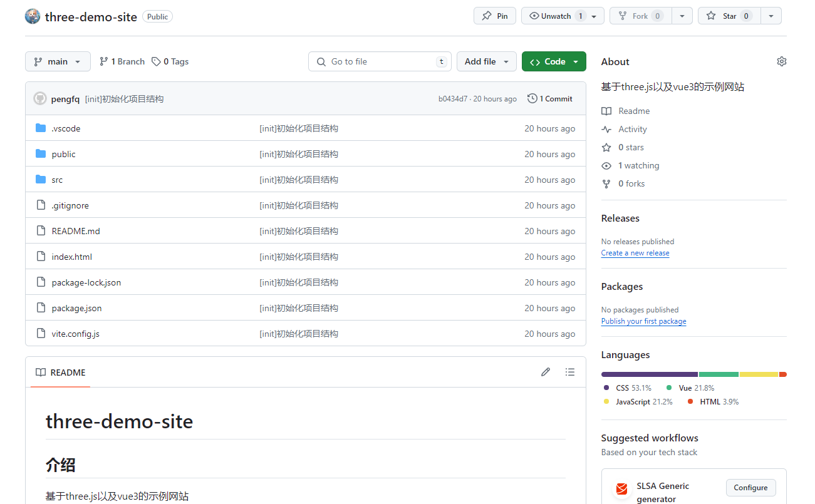Click pengfq commit author avatar

coord(40,99)
